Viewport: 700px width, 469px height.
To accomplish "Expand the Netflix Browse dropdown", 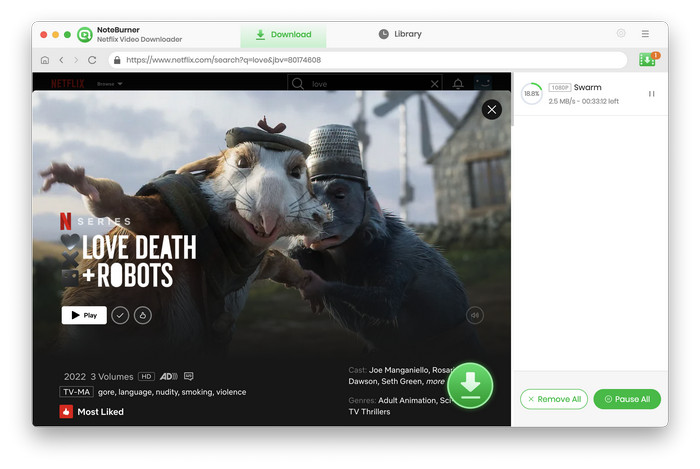I will point(109,84).
